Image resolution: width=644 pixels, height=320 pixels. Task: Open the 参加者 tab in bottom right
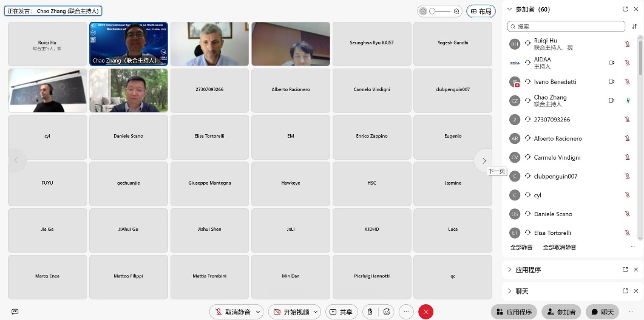coord(561,312)
